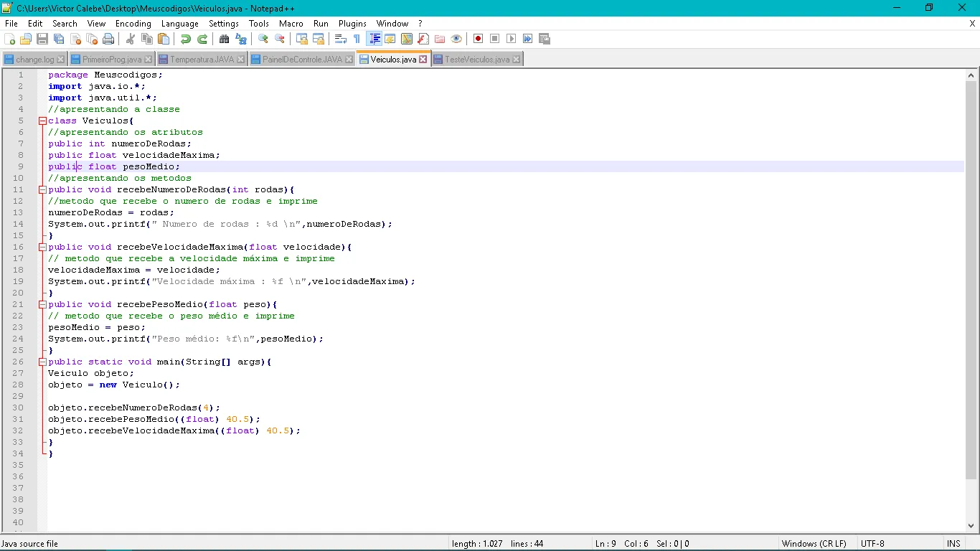The height and width of the screenshot is (551, 980).
Task: Collapse the recebeNumeroDeRodas method fold at line 11
Action: [42, 189]
